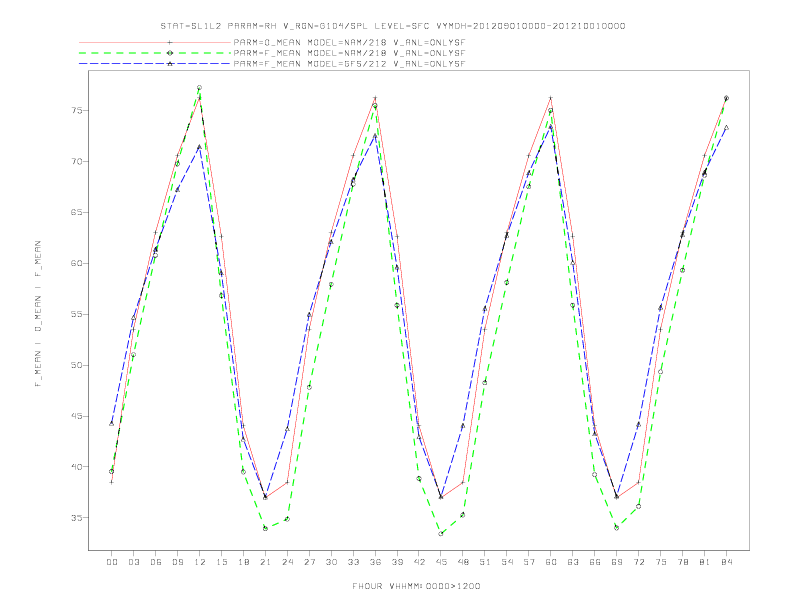Click y-axis tick value 50

coord(77,365)
